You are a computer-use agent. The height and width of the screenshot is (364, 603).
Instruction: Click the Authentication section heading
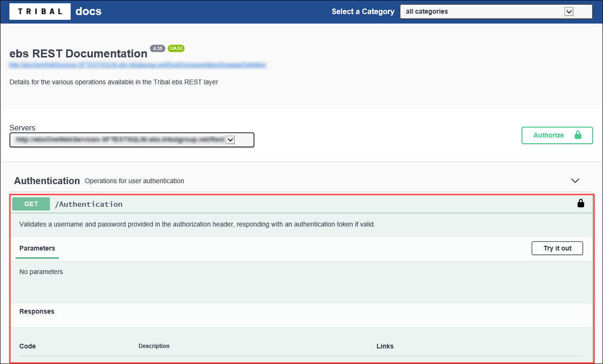47,181
